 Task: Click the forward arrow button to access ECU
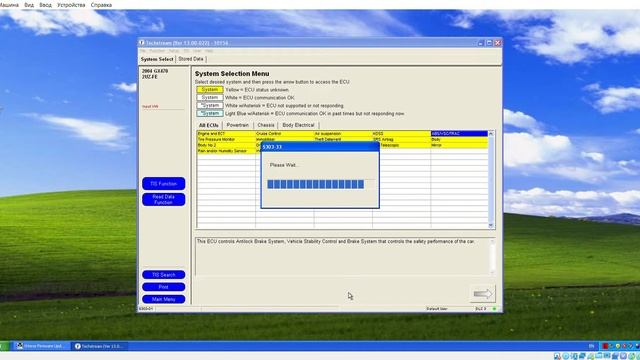[482, 293]
